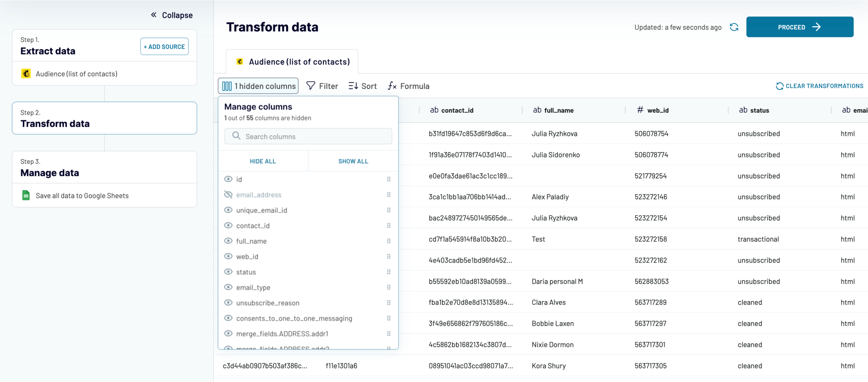
Task: Go to Step 2 Transform data
Action: [104, 118]
